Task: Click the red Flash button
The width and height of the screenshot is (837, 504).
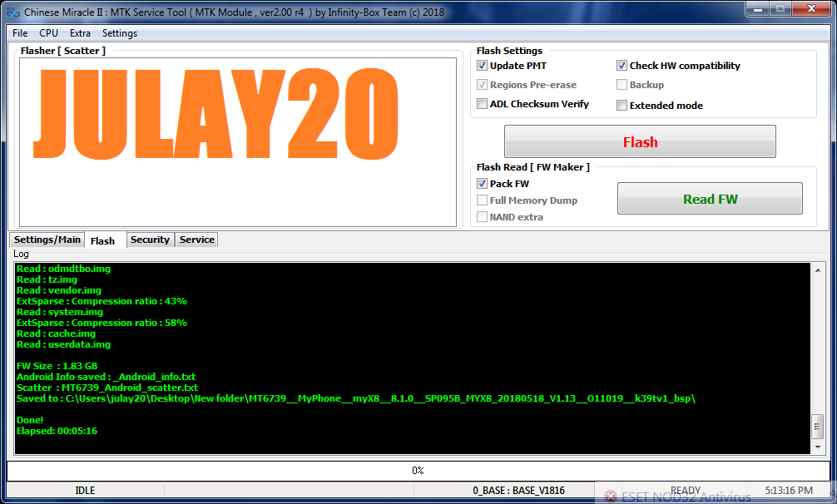Action: click(640, 141)
